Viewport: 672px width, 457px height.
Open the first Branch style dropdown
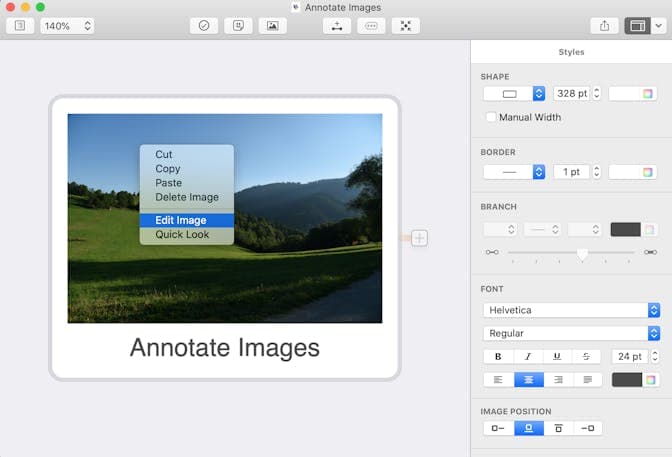500,229
